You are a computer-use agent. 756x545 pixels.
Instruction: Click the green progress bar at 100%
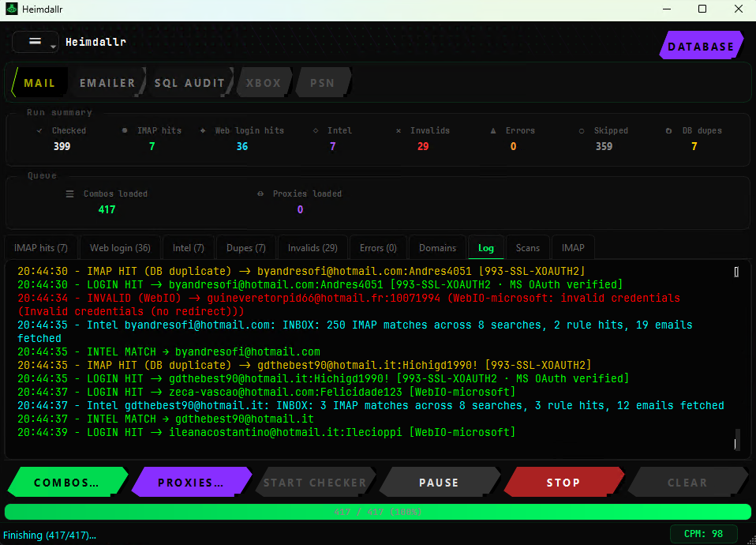click(x=378, y=512)
